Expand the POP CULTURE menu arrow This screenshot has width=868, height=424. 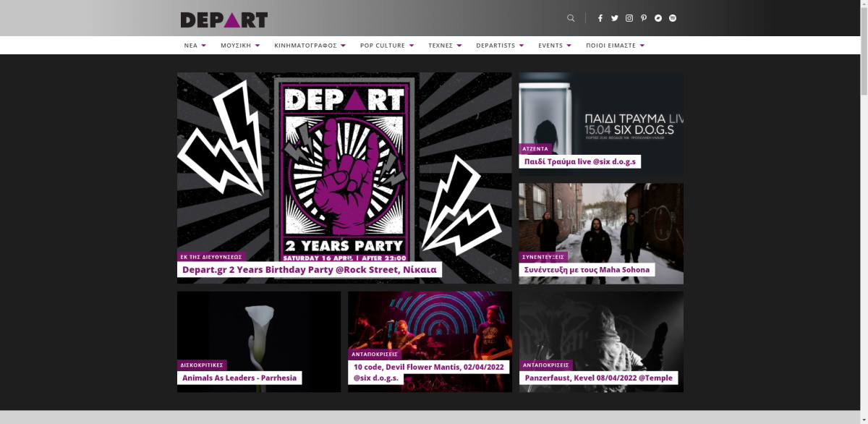coord(412,46)
